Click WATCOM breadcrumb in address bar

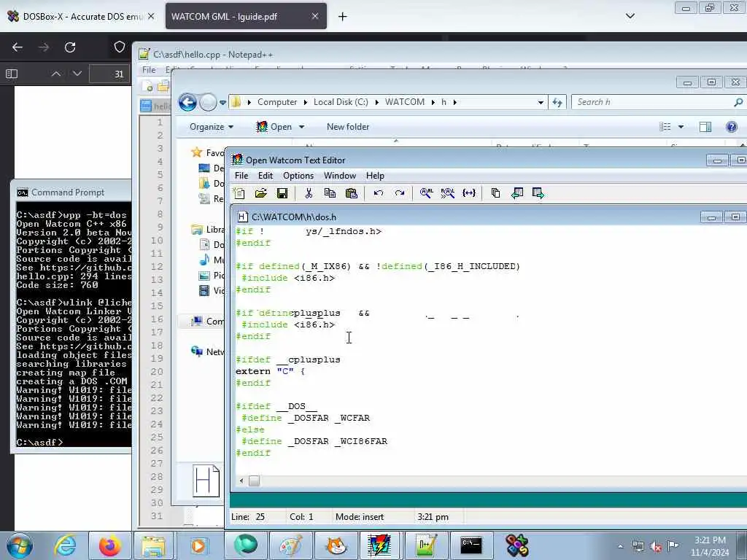click(404, 102)
